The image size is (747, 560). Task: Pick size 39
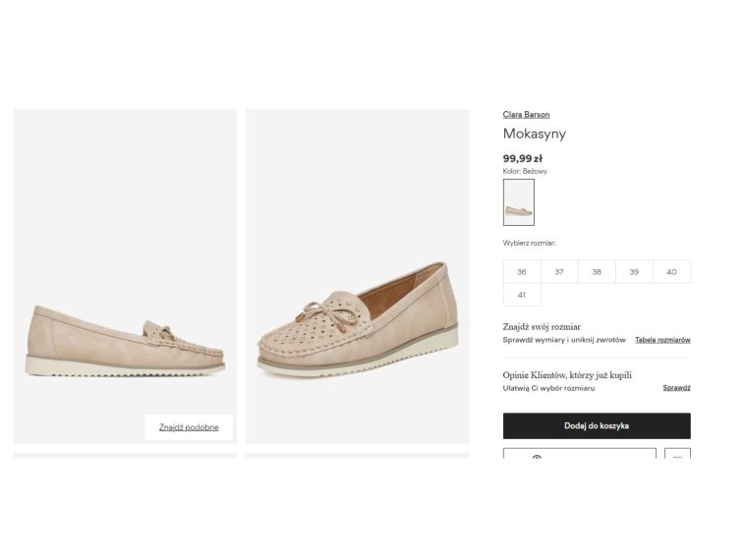coord(634,272)
